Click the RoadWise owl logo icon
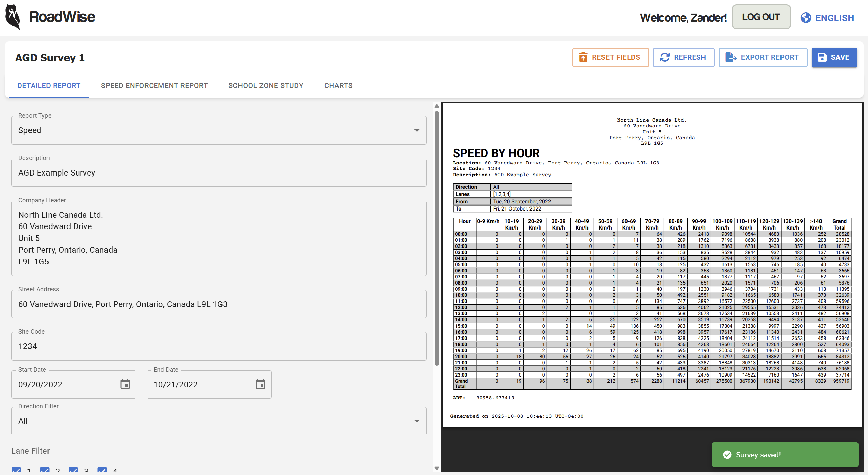The image size is (868, 475). [13, 17]
